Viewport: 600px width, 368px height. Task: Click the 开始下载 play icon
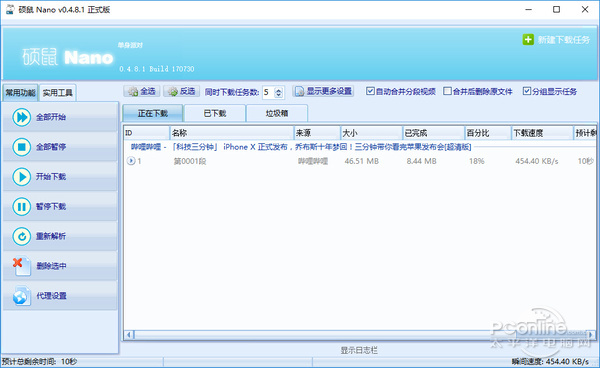[x=21, y=177]
